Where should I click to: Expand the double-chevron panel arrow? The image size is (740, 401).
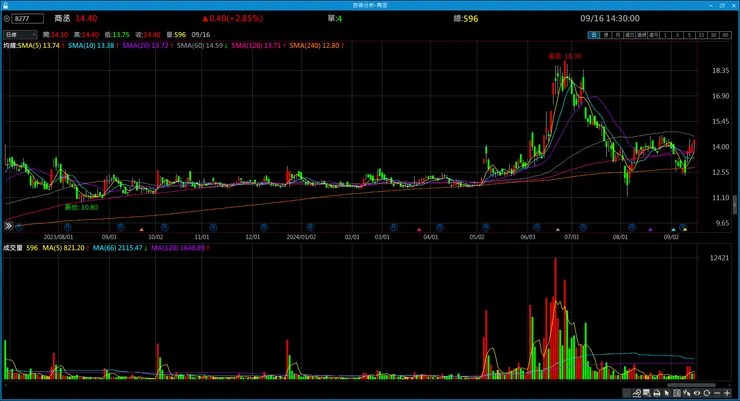tap(8, 226)
